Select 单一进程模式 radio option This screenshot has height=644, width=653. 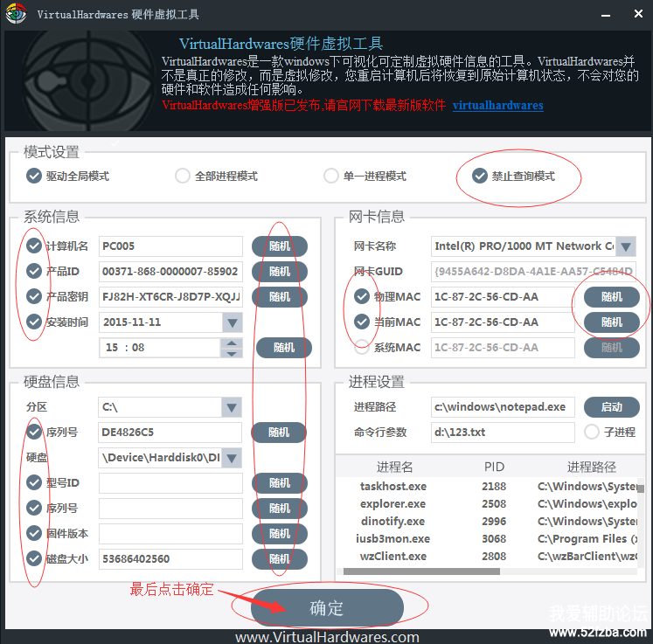331,177
